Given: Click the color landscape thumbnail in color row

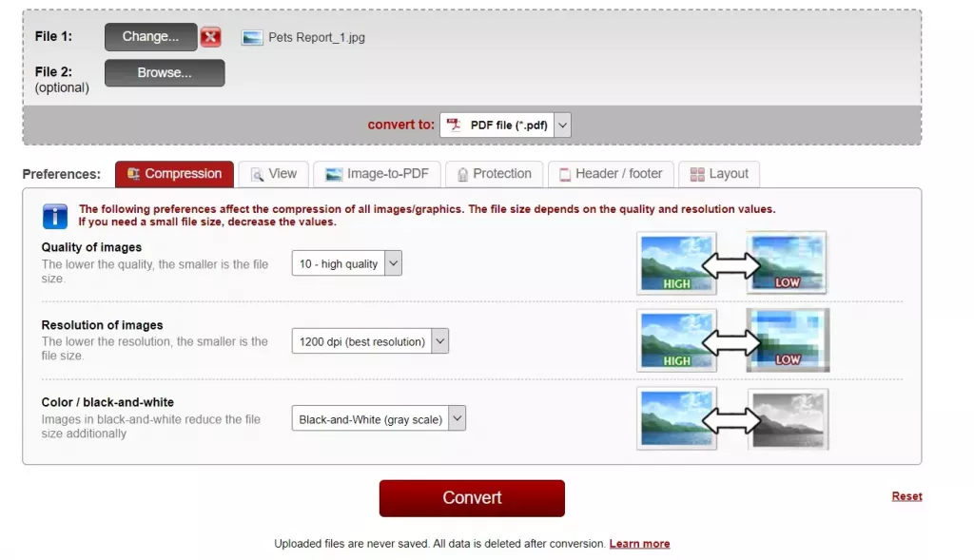Looking at the screenshot, I should (676, 418).
